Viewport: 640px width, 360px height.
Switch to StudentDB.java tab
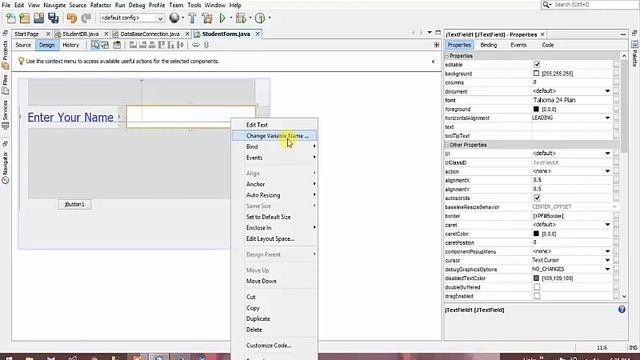[x=80, y=34]
